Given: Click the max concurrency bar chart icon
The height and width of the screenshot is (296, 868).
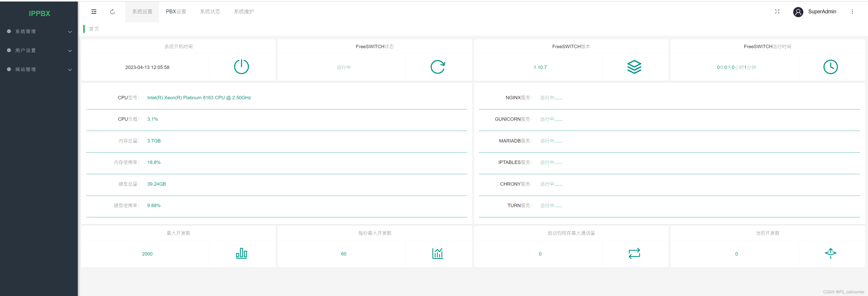Looking at the screenshot, I should [241, 253].
